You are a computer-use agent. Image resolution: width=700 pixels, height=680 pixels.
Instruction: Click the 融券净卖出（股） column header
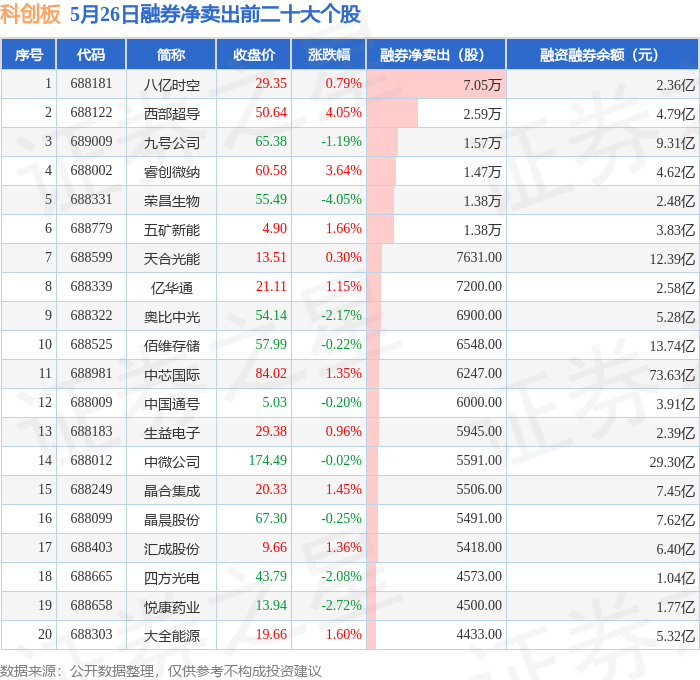(x=436, y=54)
